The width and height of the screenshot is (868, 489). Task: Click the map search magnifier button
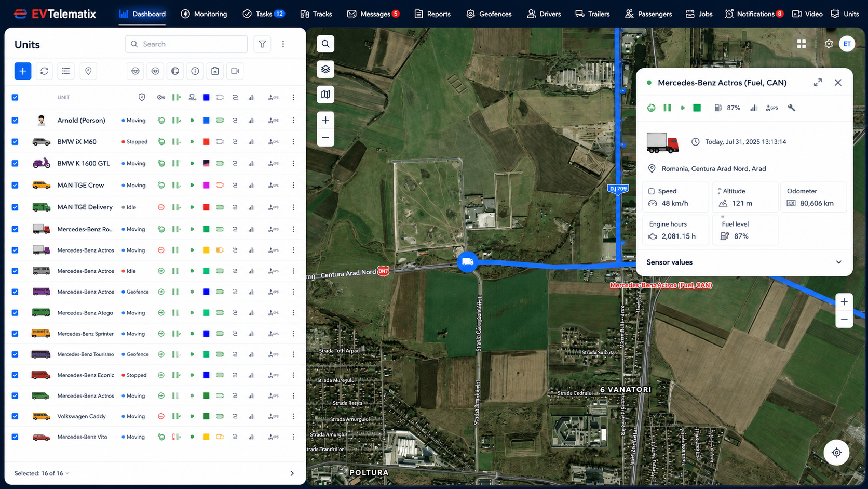pos(325,44)
